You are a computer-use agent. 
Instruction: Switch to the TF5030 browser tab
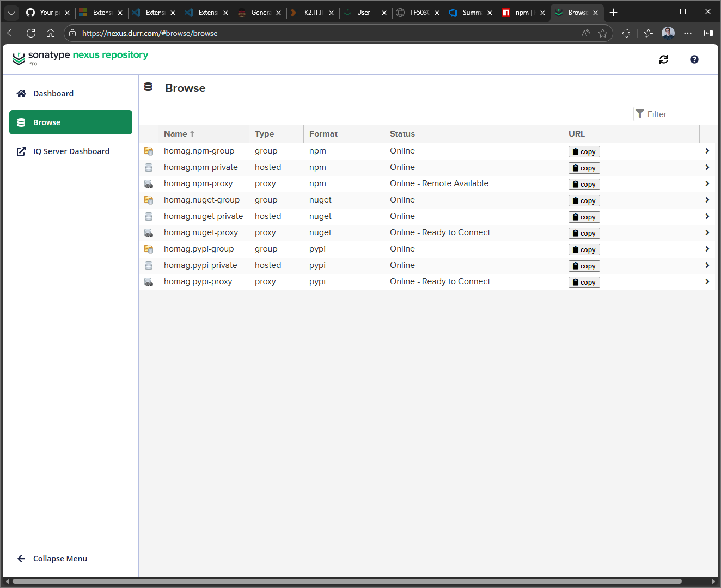pos(418,13)
